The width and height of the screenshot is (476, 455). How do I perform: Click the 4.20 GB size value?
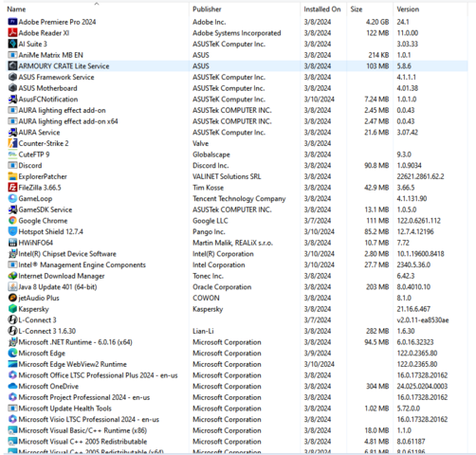(x=377, y=22)
